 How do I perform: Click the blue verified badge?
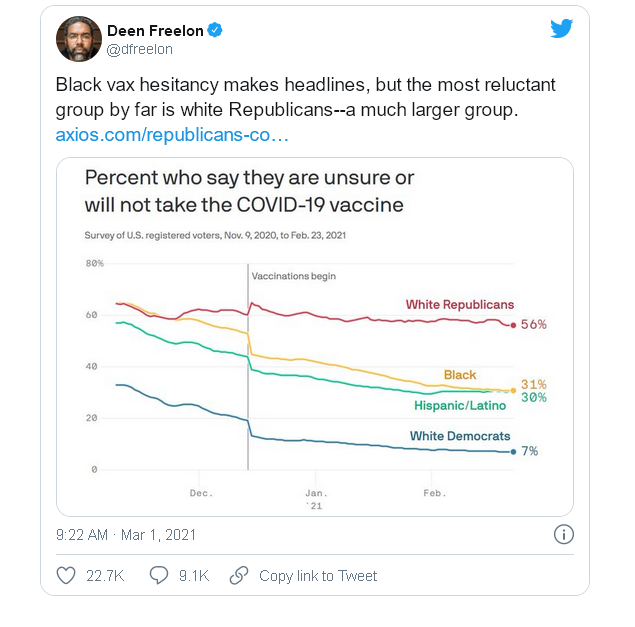click(x=215, y=30)
